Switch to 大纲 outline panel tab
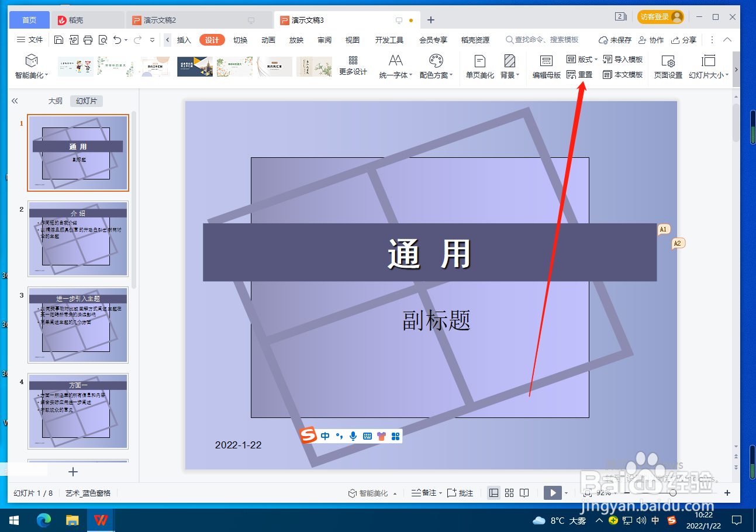756x532 pixels. (55, 101)
